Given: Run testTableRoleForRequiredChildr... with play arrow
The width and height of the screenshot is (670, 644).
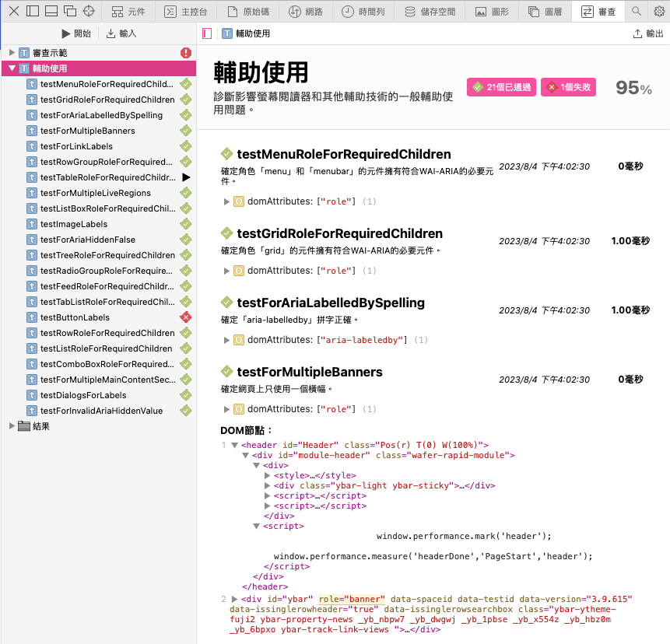Looking at the screenshot, I should (x=186, y=177).
